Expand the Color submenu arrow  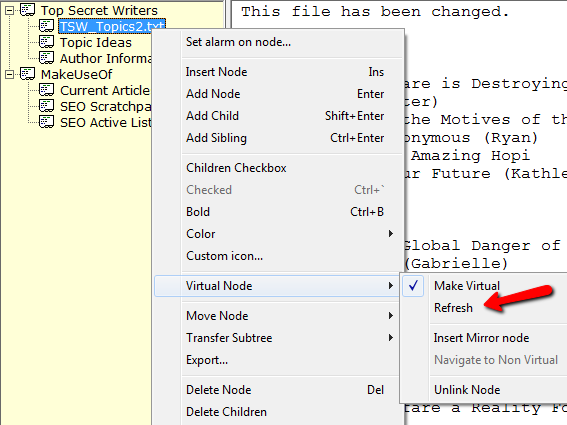391,234
